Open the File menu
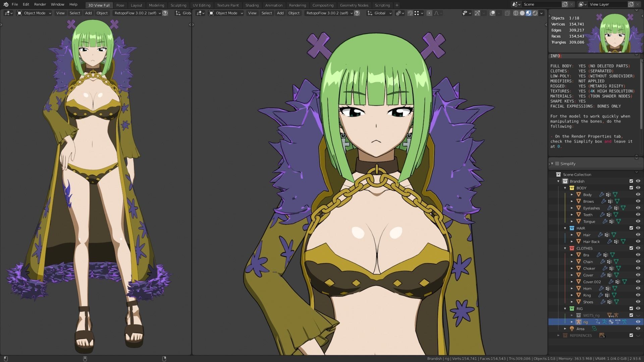Image resolution: width=644 pixels, height=362 pixels. [x=15, y=4]
